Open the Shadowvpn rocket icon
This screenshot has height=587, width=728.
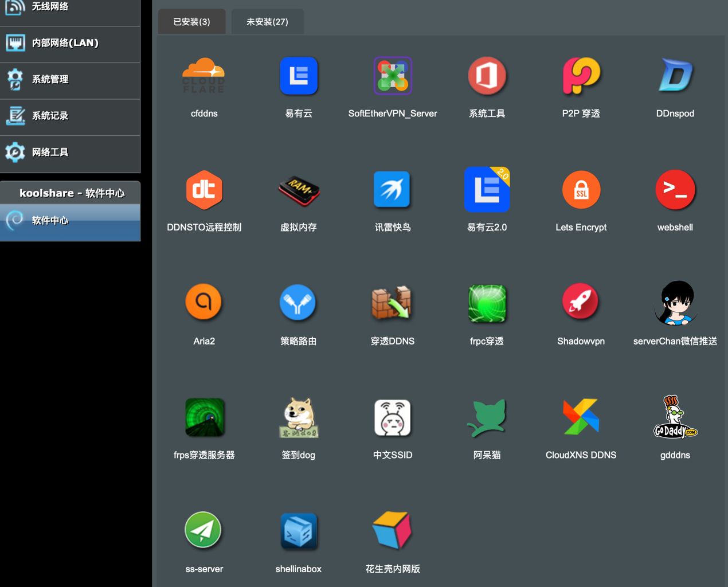click(x=580, y=302)
